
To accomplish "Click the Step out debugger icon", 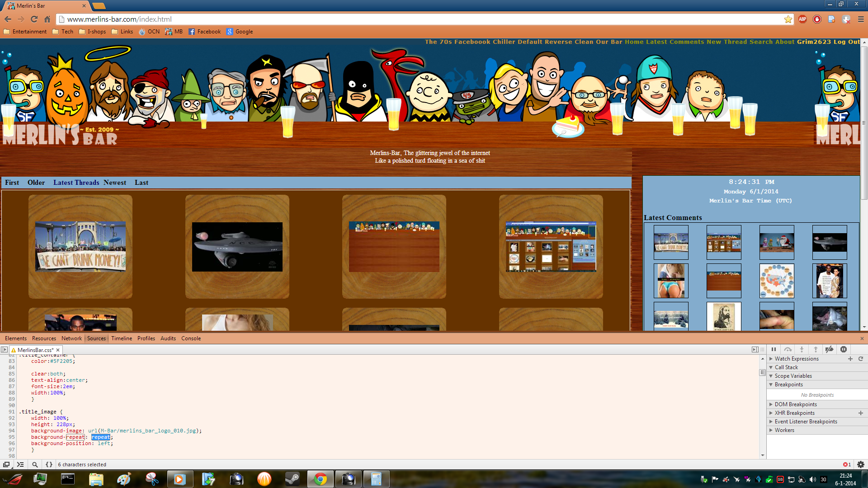I will (816, 349).
